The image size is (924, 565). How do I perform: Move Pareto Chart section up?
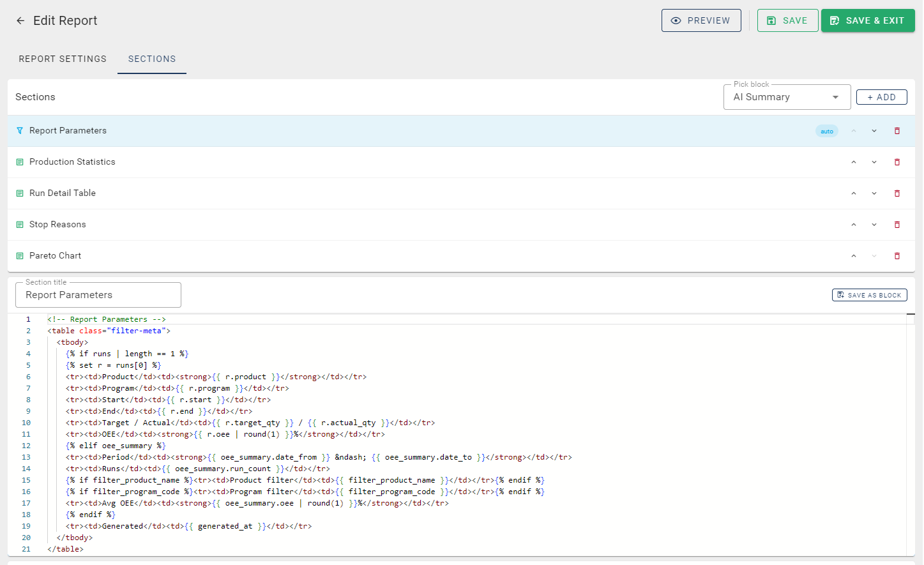click(x=854, y=256)
